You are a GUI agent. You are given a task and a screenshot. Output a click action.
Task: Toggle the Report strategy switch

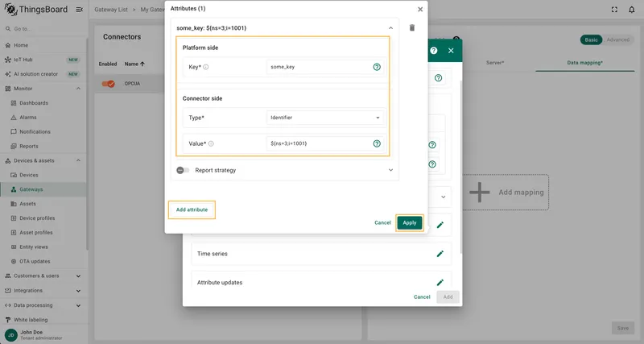click(183, 170)
